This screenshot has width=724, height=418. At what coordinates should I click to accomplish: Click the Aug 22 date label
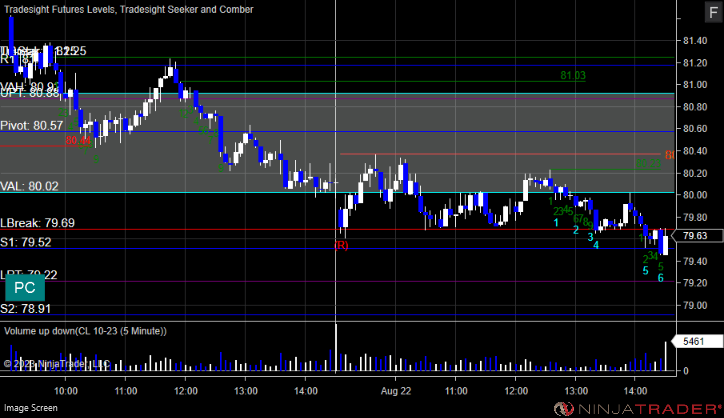tap(396, 391)
